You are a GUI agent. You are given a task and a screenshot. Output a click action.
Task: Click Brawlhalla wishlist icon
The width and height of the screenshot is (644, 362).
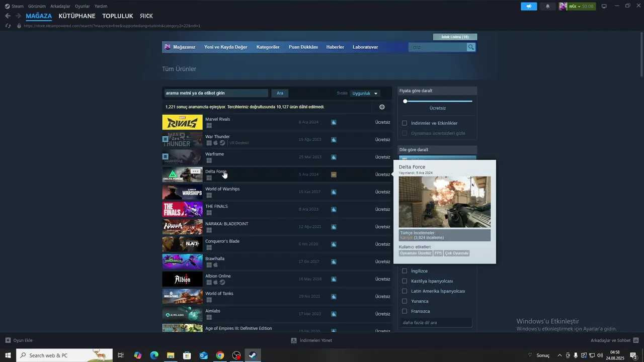point(334,261)
